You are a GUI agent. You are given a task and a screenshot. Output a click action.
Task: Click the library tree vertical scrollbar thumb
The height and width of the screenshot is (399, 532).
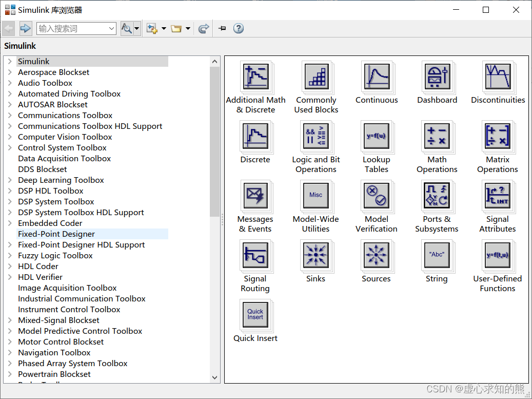214,142
